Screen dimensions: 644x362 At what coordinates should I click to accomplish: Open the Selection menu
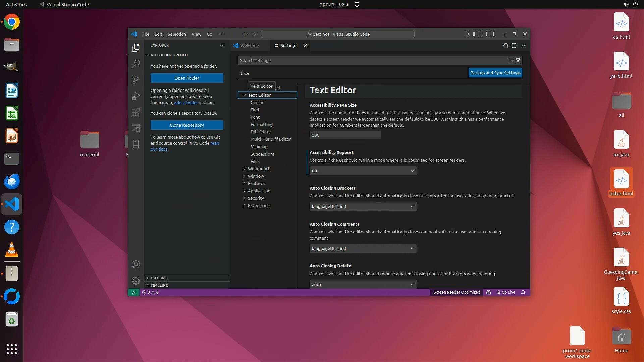point(177,34)
